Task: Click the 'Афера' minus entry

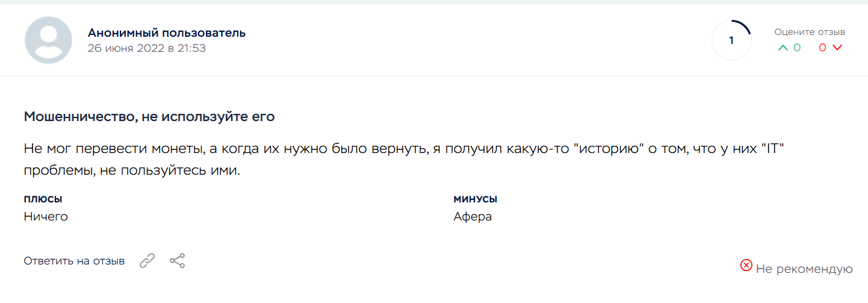Action: 473,217
